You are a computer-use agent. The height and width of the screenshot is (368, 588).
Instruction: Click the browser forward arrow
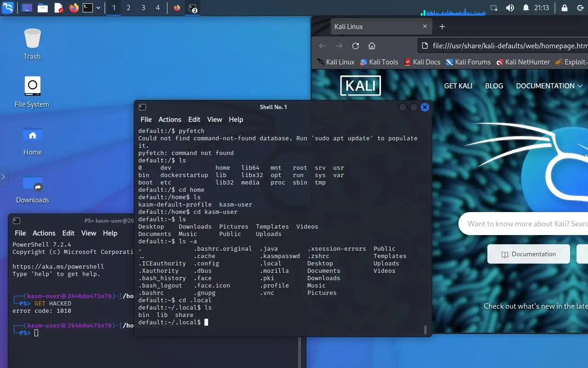pos(339,46)
